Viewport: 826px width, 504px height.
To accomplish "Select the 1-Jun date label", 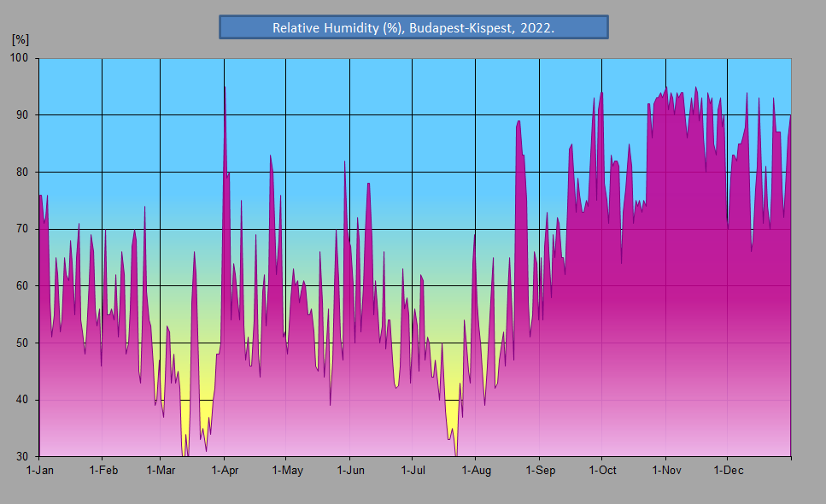I will click(350, 471).
